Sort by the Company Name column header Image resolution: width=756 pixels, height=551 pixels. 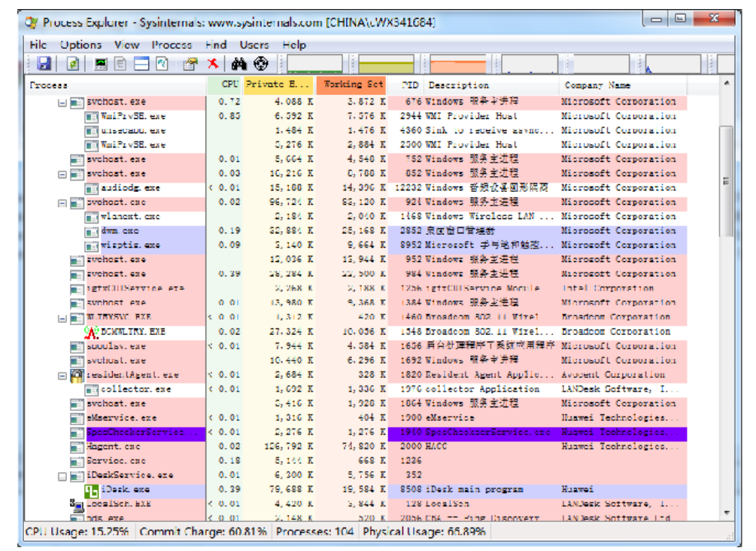(623, 85)
